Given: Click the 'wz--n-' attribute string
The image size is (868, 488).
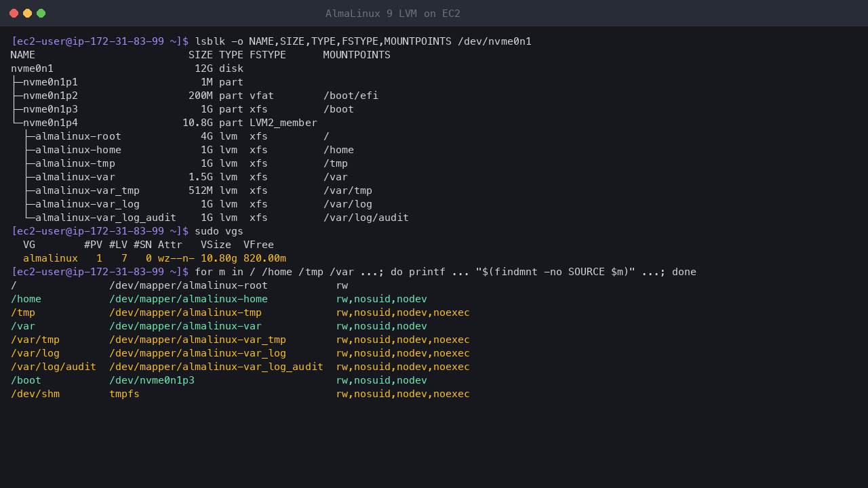Looking at the screenshot, I should tap(176, 258).
